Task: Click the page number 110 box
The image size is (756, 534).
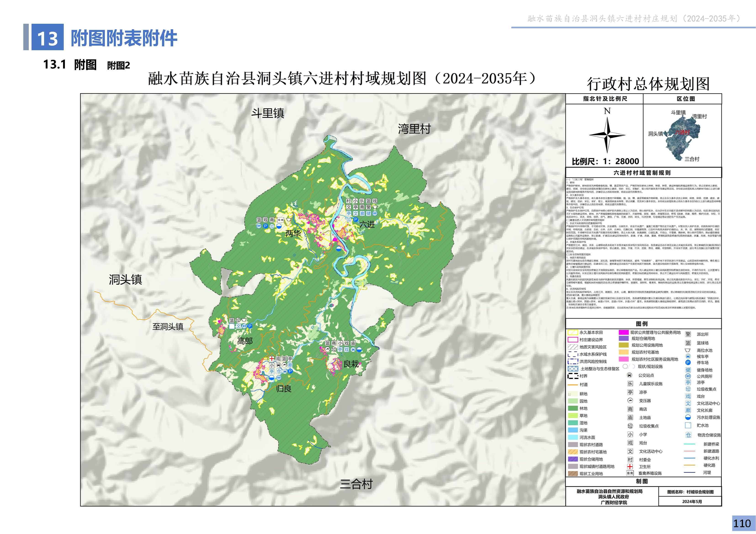Action: [x=742, y=523]
